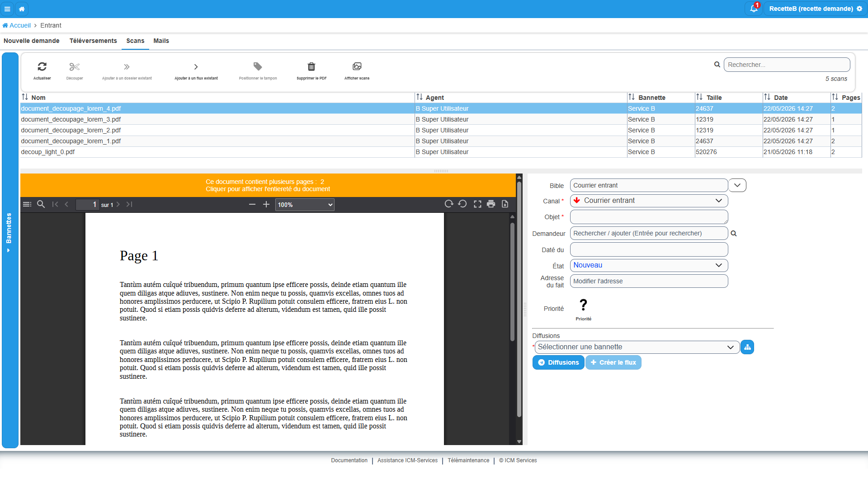Download the PDF file
This screenshot has width=868, height=488.
coord(505,204)
